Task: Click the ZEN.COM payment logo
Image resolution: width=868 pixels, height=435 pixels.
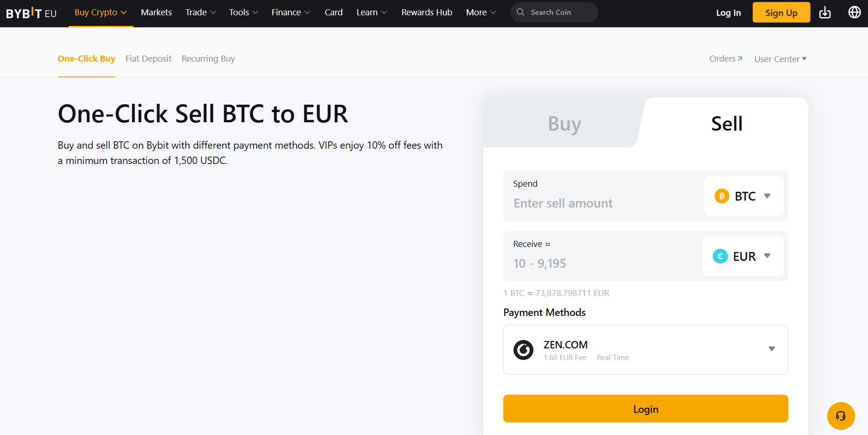Action: point(523,350)
